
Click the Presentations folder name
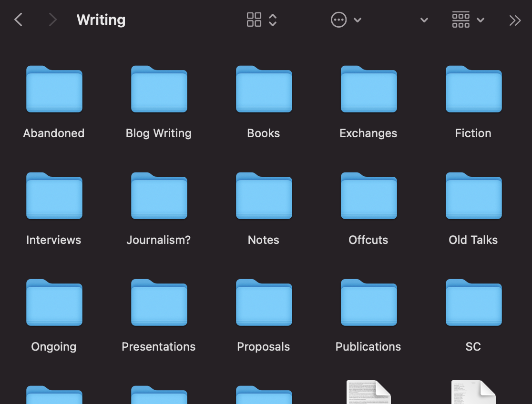159,347
